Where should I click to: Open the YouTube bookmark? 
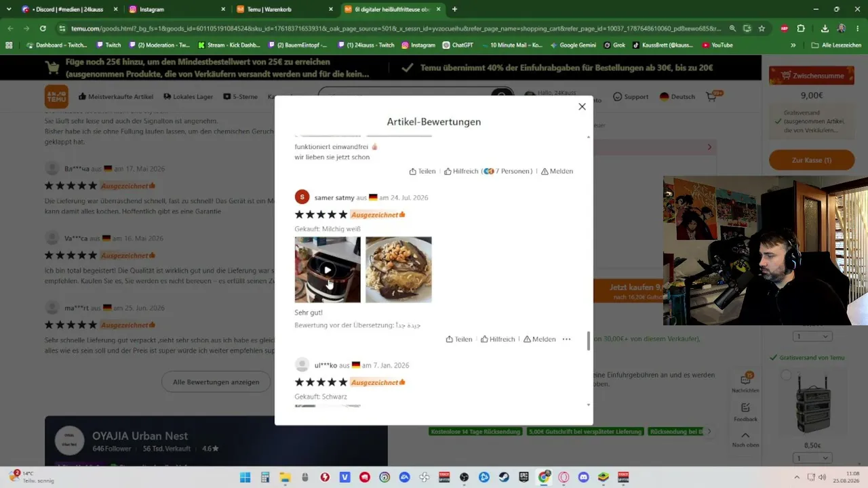point(717,45)
